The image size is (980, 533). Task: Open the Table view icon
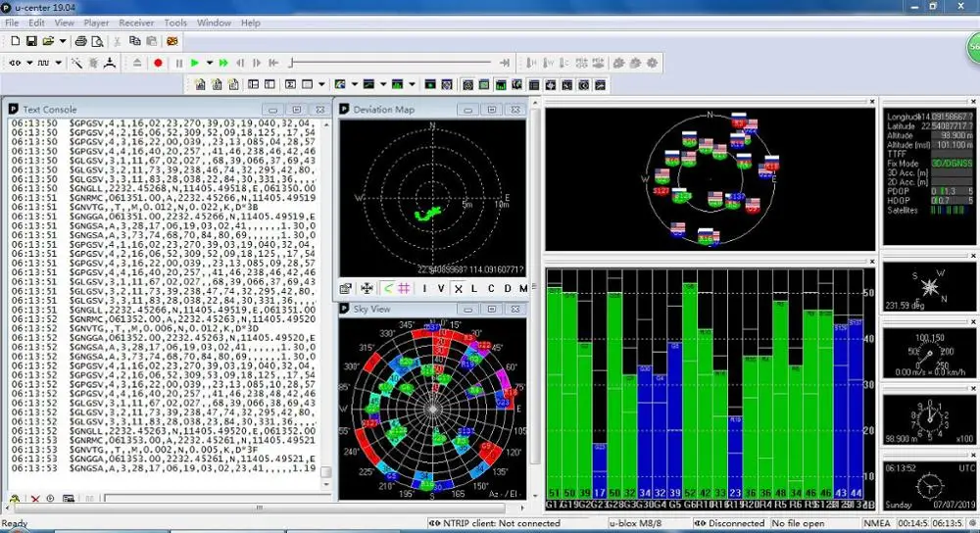click(x=308, y=84)
